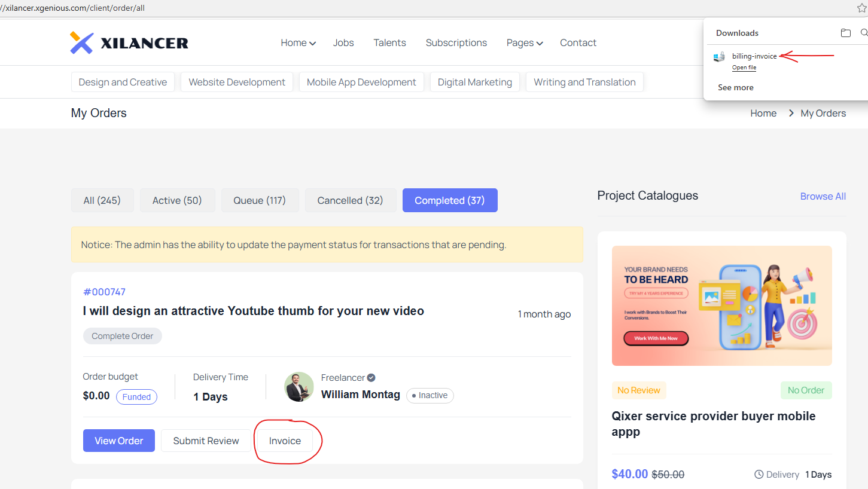Click the verified badge next to Freelancer
The height and width of the screenshot is (489, 868).
click(371, 378)
